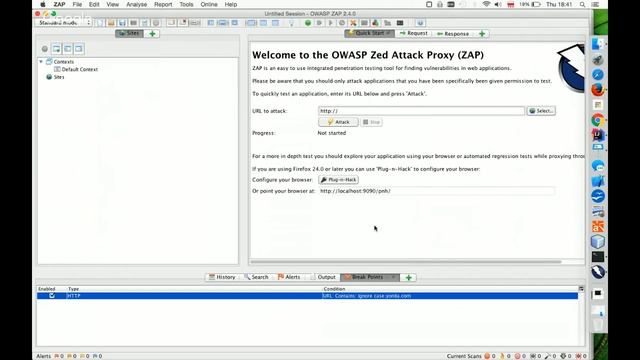Viewport: 640px width, 360px height.
Task: Open the Standard mode dropdown
Action: tap(64, 23)
